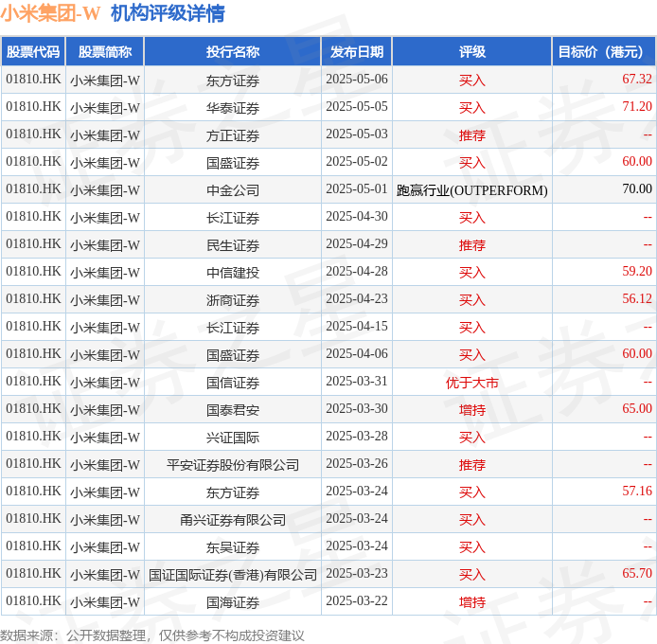Screen dimensions: 657x644
Task: Click 方正证券 broker name
Action: click(x=233, y=135)
